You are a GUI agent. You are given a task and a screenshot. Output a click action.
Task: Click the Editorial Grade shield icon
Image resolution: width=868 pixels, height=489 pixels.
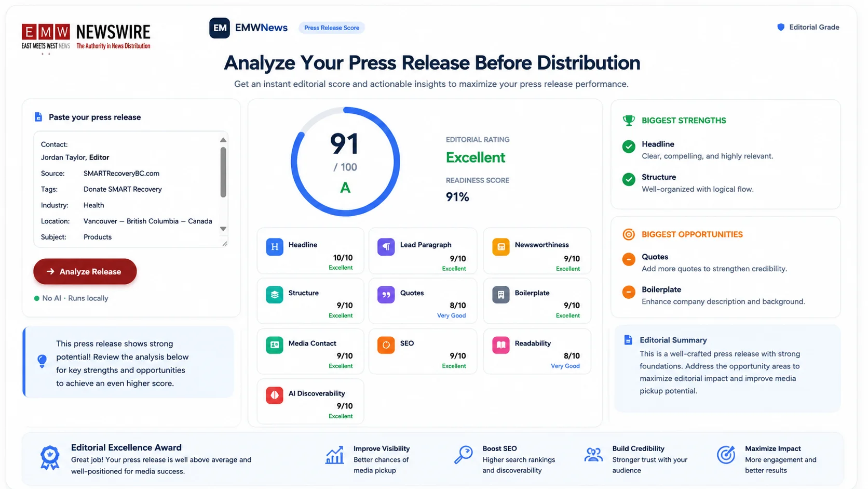point(781,27)
